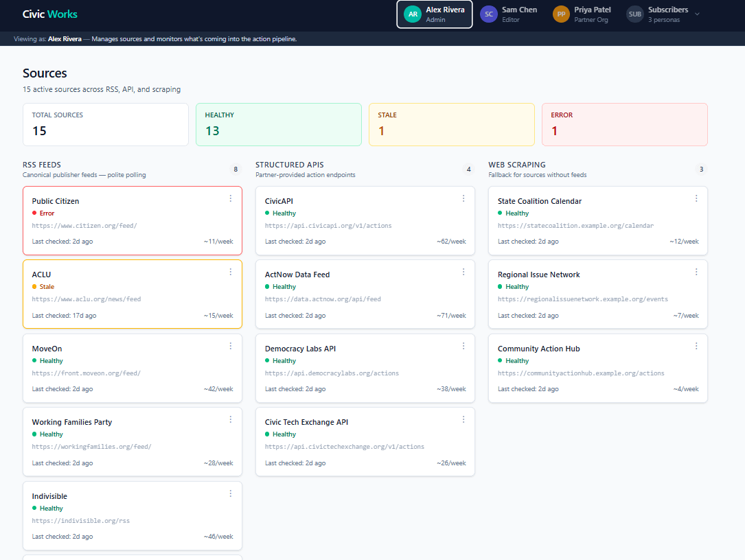Open the Regional Issue Network options menu

(696, 272)
